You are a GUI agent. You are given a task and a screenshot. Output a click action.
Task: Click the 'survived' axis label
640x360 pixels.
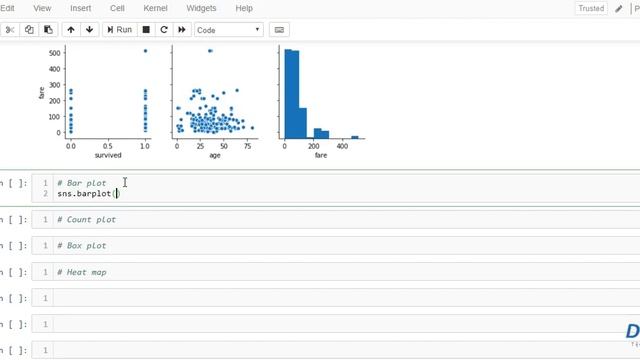click(x=108, y=155)
